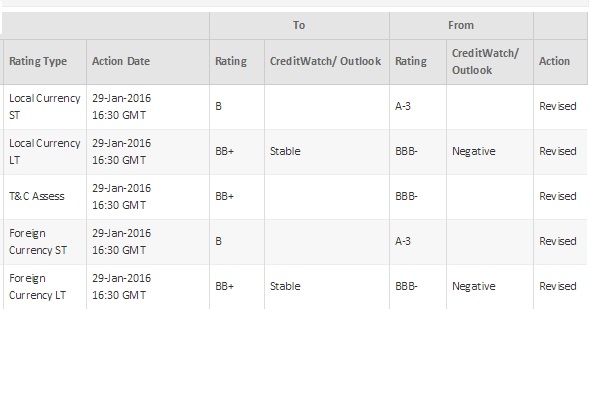Click the Rating header under To
The width and height of the screenshot is (595, 412).
(231, 61)
